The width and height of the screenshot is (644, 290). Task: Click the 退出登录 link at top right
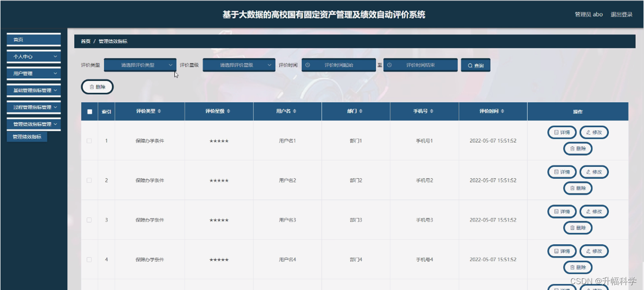(622, 14)
